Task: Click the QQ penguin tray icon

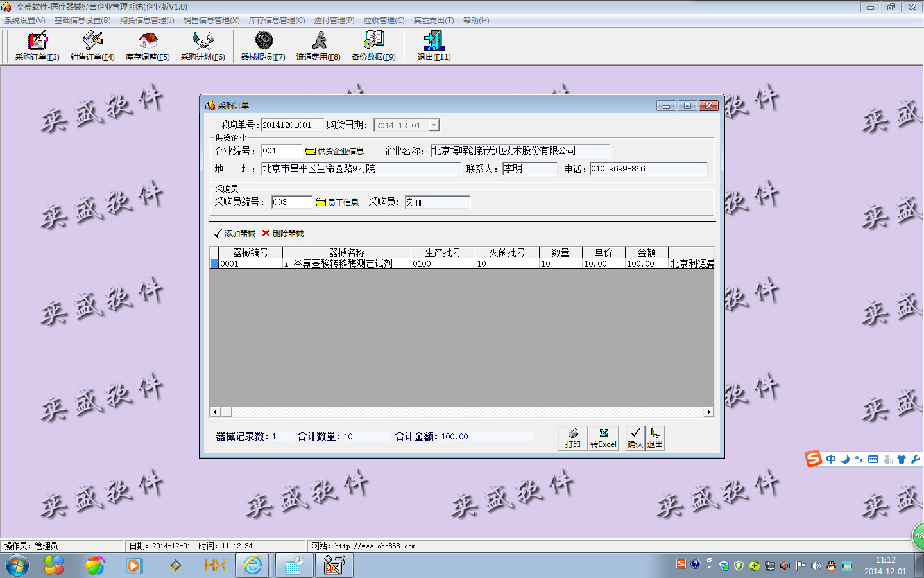Action: pos(831,566)
